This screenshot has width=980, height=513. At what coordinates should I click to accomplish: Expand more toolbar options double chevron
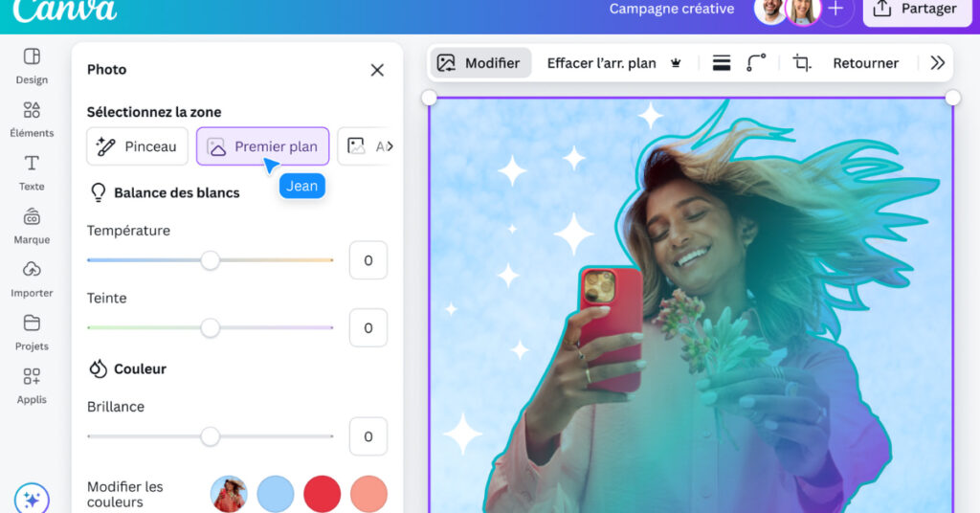[x=937, y=63]
